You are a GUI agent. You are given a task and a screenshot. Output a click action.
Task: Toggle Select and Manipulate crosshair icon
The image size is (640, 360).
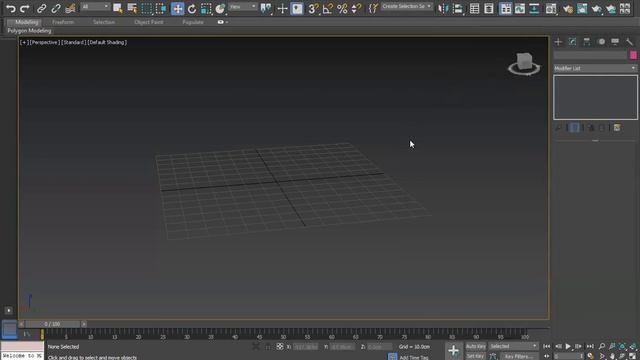(x=282, y=8)
